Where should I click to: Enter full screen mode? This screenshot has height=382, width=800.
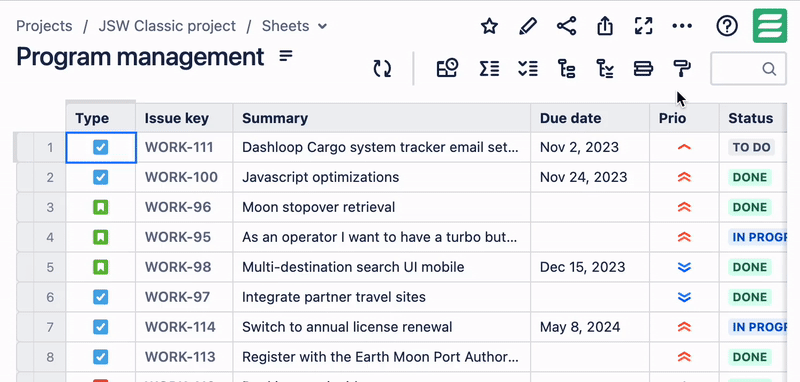[x=643, y=26]
